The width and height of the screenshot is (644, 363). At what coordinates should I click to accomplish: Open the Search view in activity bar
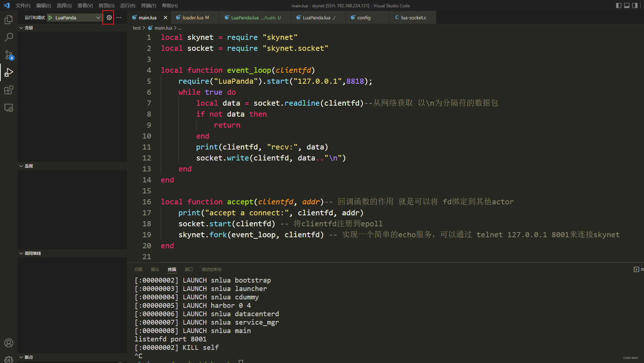click(9, 37)
